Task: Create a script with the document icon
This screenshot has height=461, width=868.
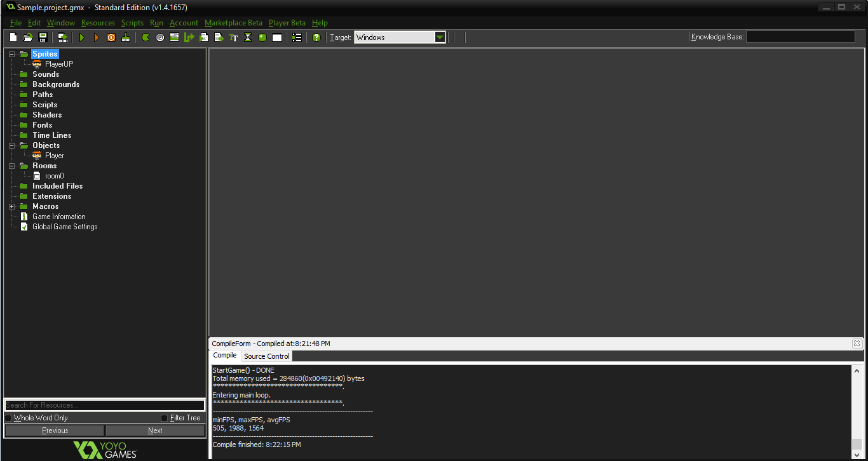Action: [x=204, y=37]
